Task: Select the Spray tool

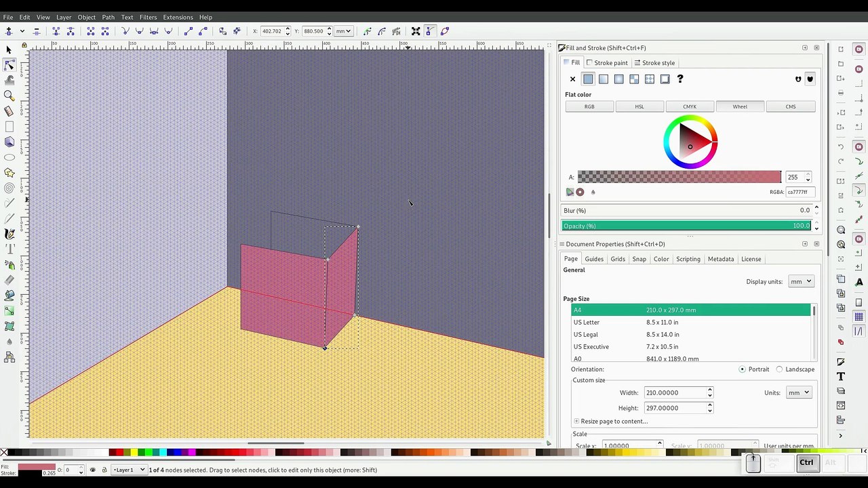Action: [x=9, y=265]
